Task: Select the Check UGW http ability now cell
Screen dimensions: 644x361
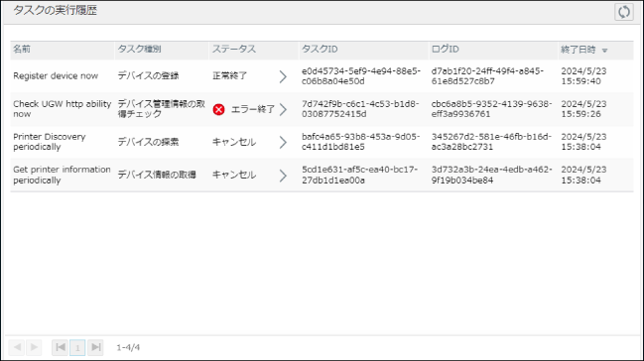Action: tap(62, 109)
